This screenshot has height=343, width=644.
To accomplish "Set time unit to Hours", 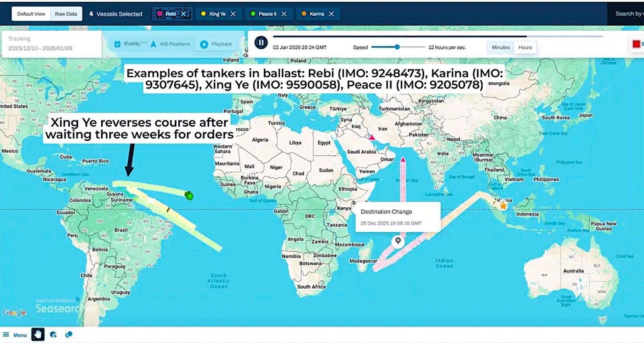I will 525,47.
